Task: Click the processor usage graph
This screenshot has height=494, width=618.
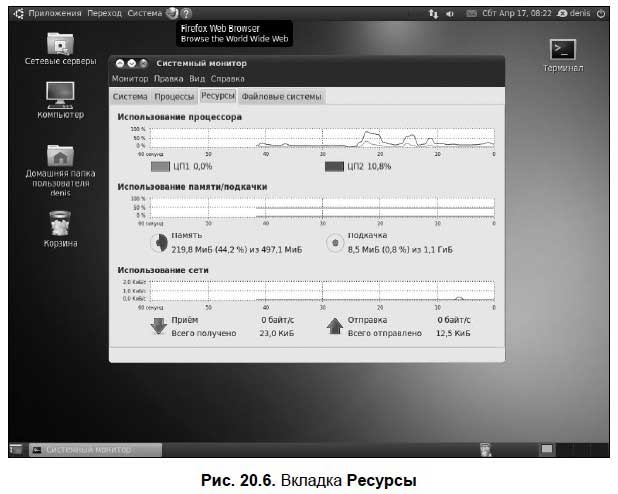Action: coord(322,138)
